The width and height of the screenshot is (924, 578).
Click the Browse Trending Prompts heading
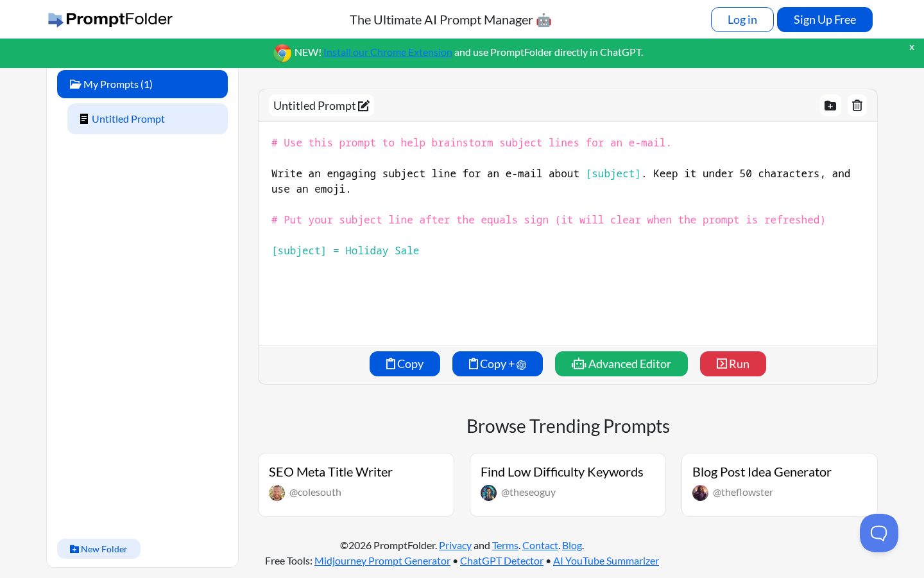pyautogui.click(x=568, y=426)
